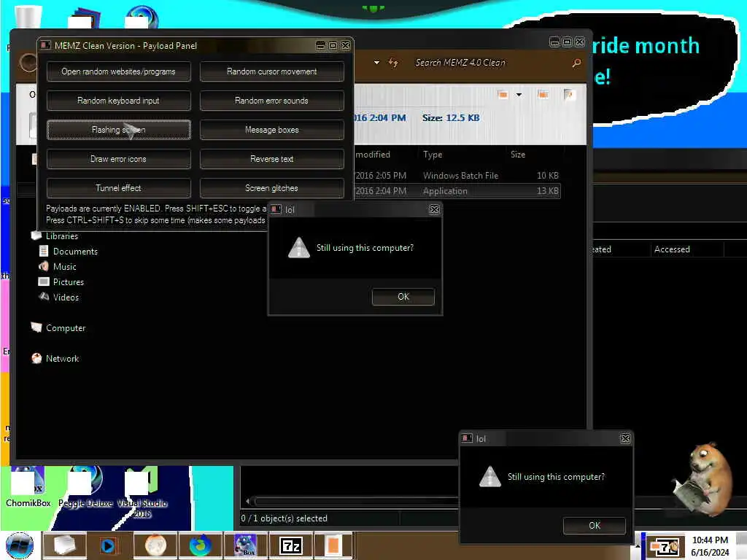Open Documents library in navigation pane
Screen dimensions: 747x560
pyautogui.click(x=75, y=252)
